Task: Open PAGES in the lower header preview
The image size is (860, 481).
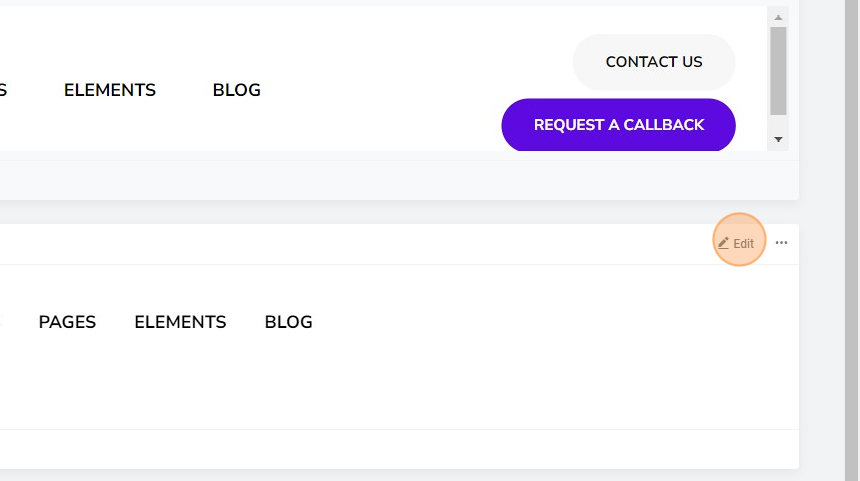Action: (67, 322)
